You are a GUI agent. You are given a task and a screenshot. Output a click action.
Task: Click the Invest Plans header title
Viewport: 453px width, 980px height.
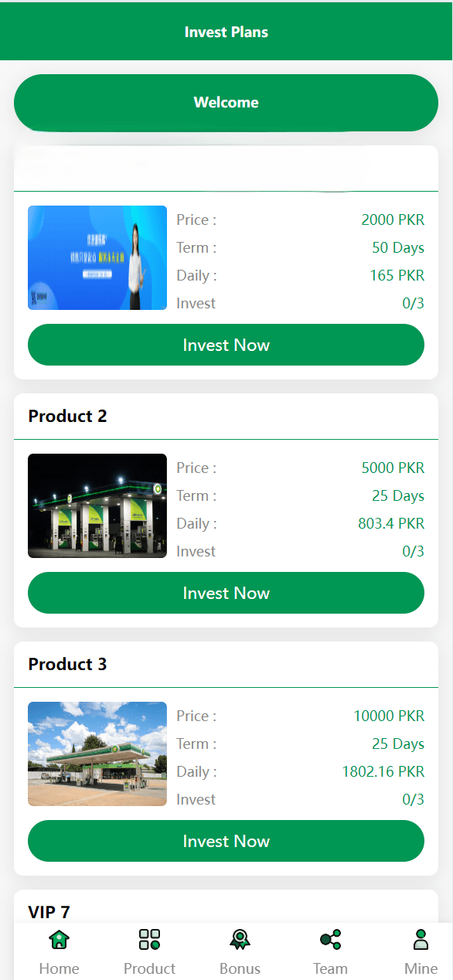click(x=226, y=32)
